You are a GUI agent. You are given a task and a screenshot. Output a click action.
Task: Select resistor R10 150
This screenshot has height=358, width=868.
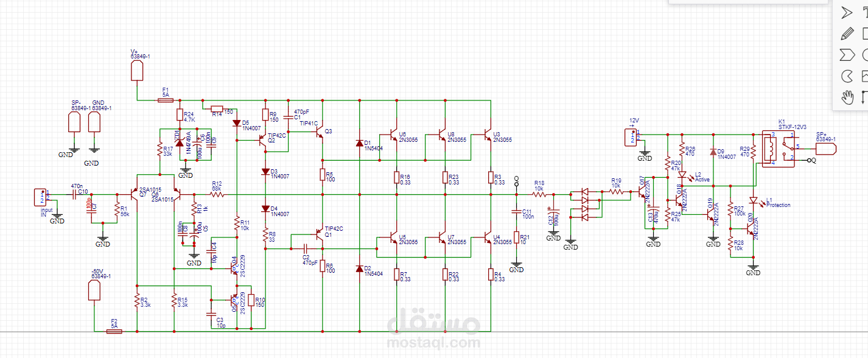pos(251,300)
